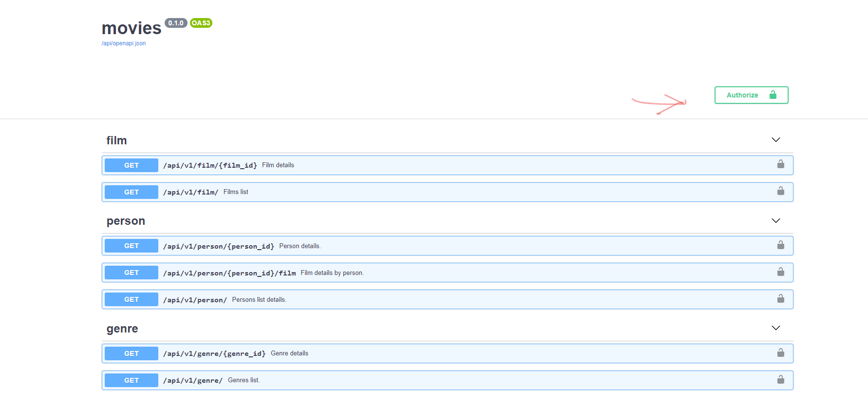Click 'Film details by person.' text

tap(332, 273)
